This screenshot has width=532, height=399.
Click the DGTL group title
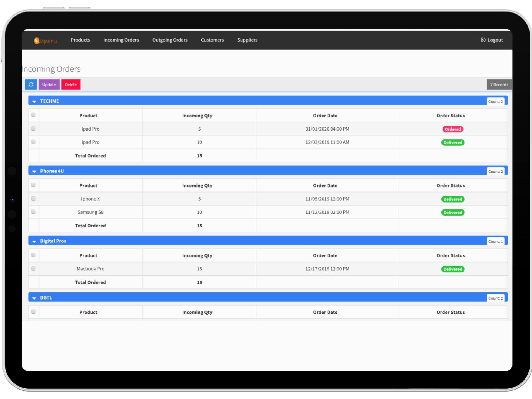(46, 298)
